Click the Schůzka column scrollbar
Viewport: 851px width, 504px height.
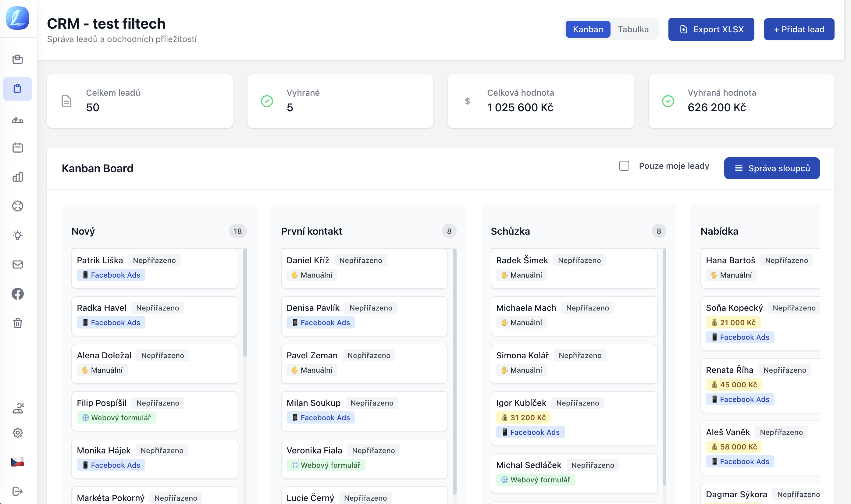[664, 367]
